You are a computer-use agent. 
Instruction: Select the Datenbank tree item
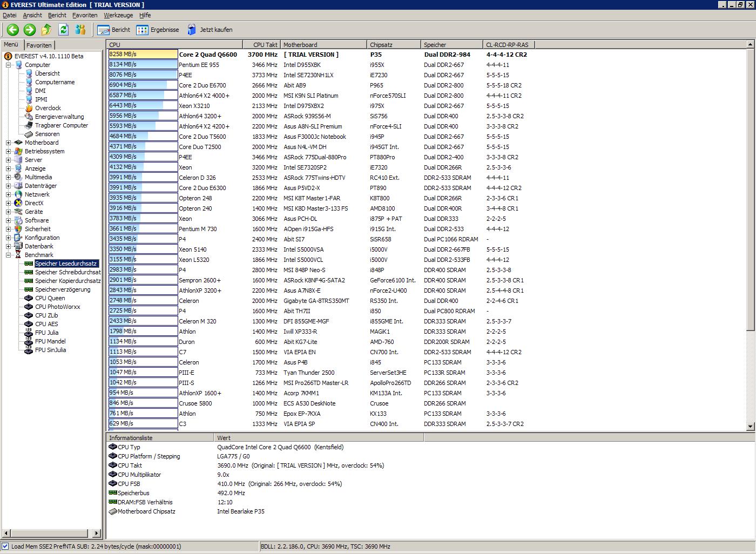[x=39, y=246]
